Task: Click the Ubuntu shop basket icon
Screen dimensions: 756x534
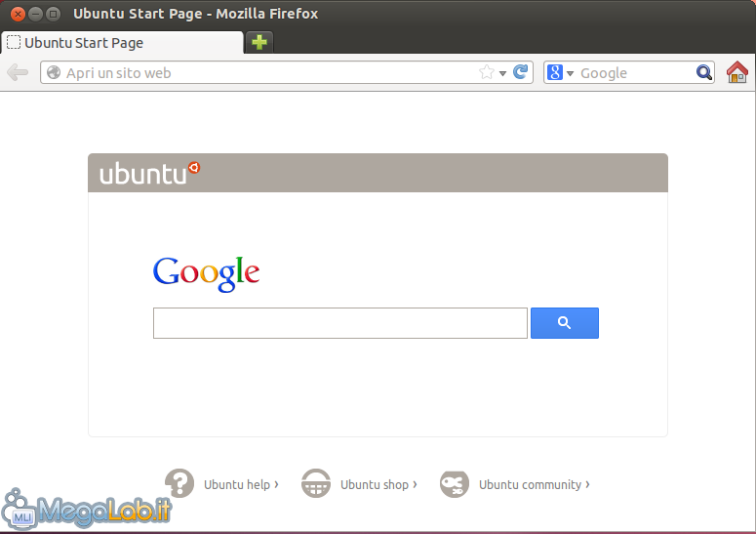Action: coord(316,483)
